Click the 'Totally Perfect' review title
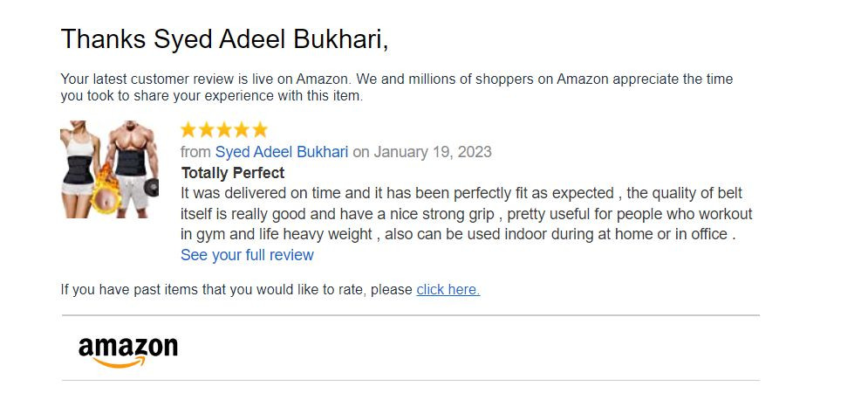 tap(233, 173)
